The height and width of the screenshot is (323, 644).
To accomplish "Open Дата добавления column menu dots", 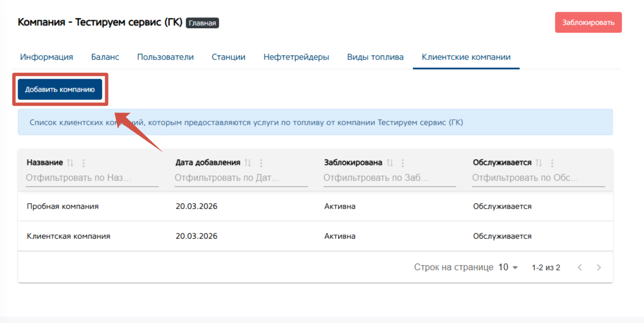I will (x=261, y=163).
